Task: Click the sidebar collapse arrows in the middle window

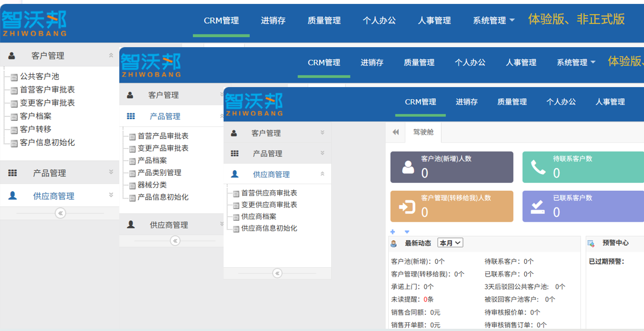Action: [x=175, y=241]
